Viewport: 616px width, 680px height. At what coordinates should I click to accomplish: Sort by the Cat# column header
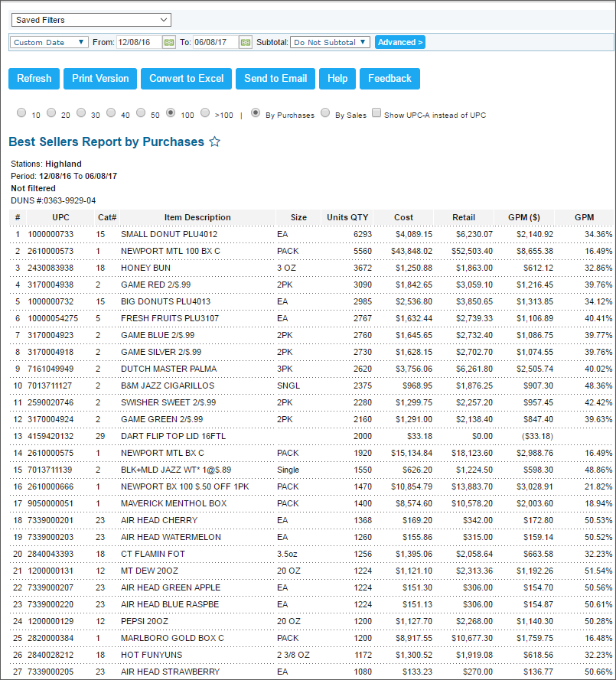[x=107, y=218]
